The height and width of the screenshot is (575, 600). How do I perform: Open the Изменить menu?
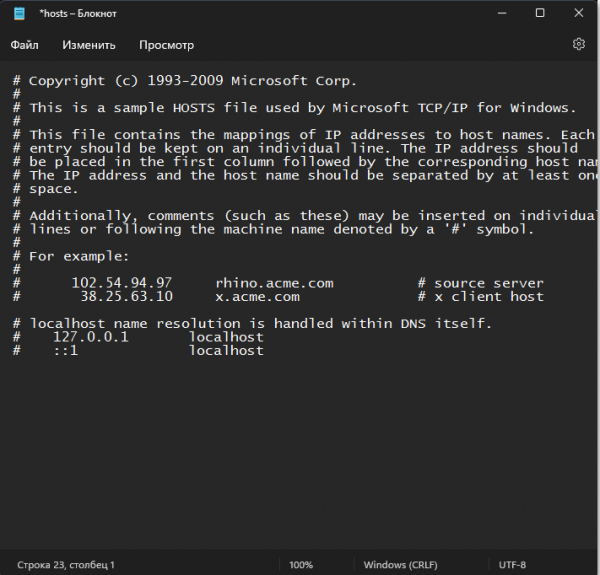[89, 45]
